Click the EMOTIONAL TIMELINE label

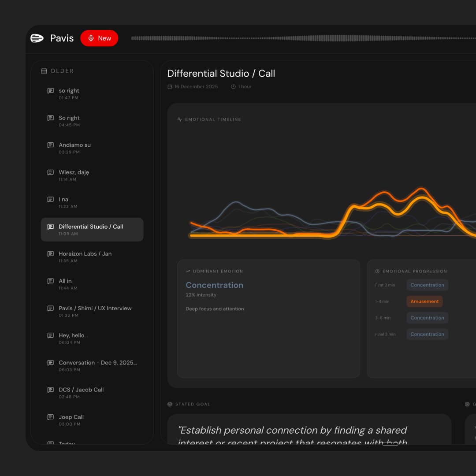tap(213, 119)
